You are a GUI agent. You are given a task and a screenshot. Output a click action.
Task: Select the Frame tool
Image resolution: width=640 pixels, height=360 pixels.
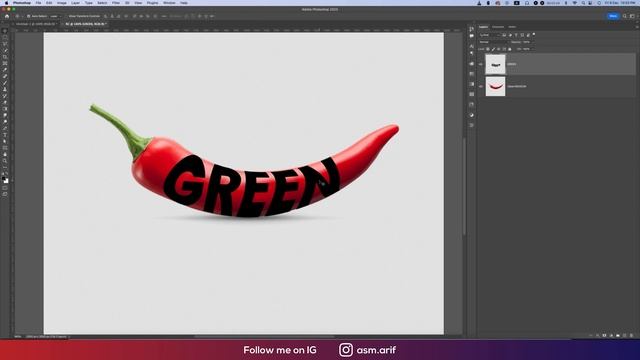5,63
